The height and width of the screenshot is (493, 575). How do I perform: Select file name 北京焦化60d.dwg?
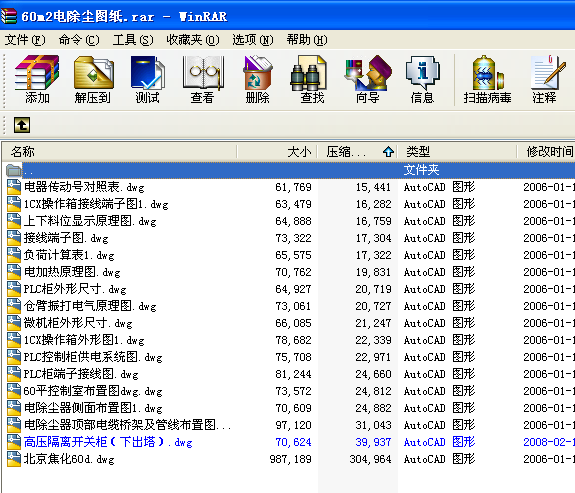(x=69, y=459)
